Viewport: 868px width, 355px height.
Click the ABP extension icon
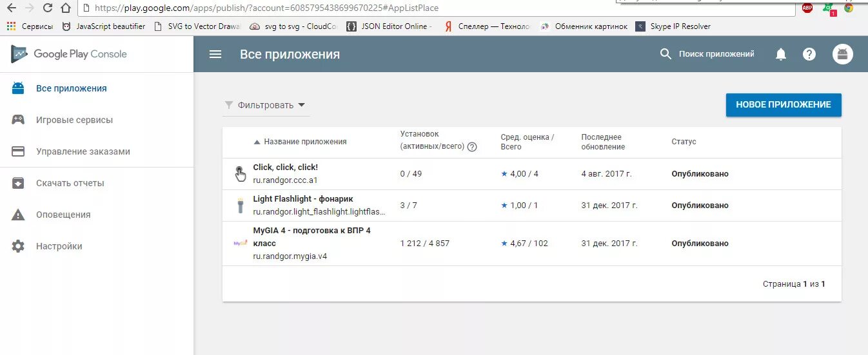pos(807,8)
